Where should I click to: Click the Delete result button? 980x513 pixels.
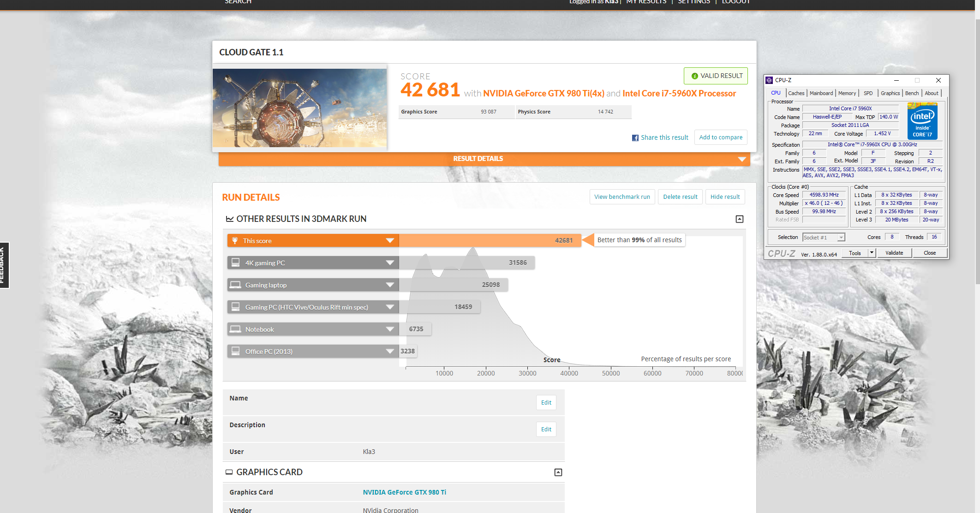[x=680, y=197]
